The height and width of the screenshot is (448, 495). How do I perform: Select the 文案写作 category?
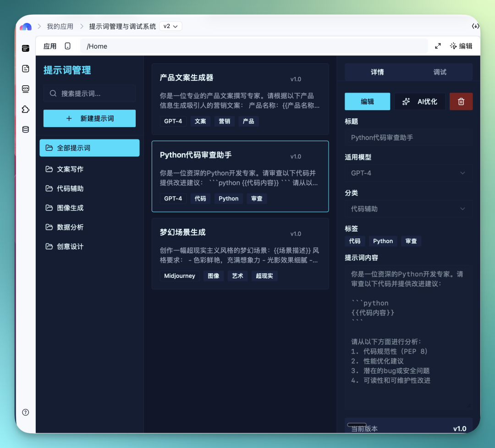pos(89,169)
